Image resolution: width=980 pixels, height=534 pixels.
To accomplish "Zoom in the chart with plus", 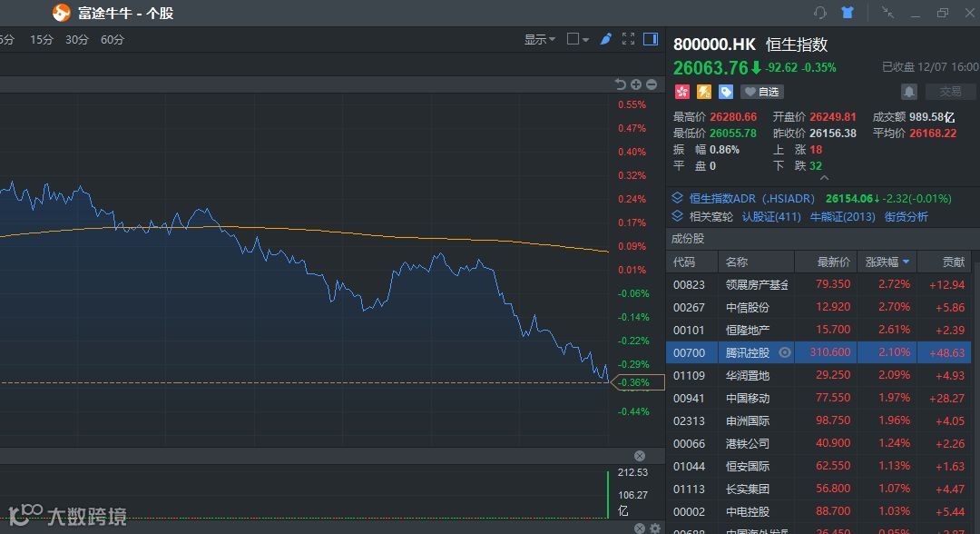I will [635, 84].
